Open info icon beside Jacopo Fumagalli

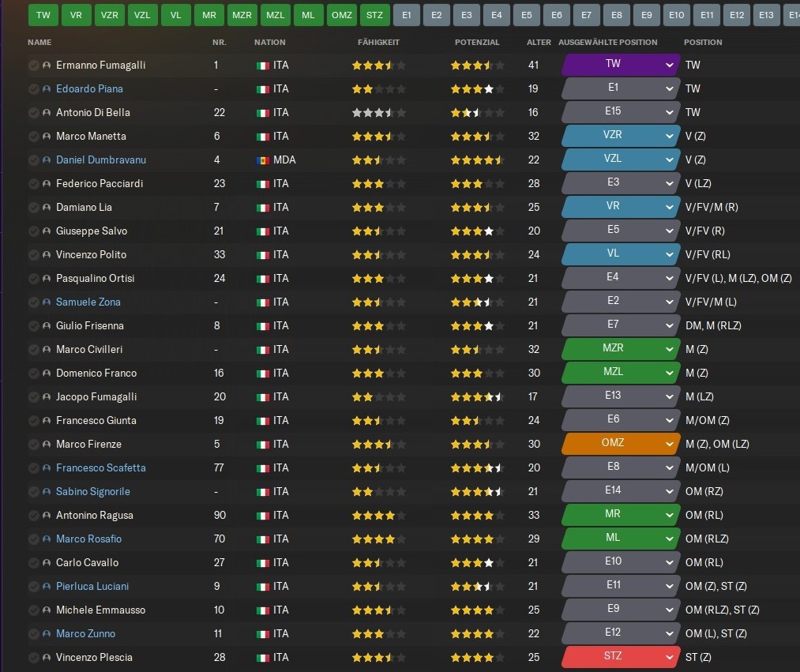47,397
